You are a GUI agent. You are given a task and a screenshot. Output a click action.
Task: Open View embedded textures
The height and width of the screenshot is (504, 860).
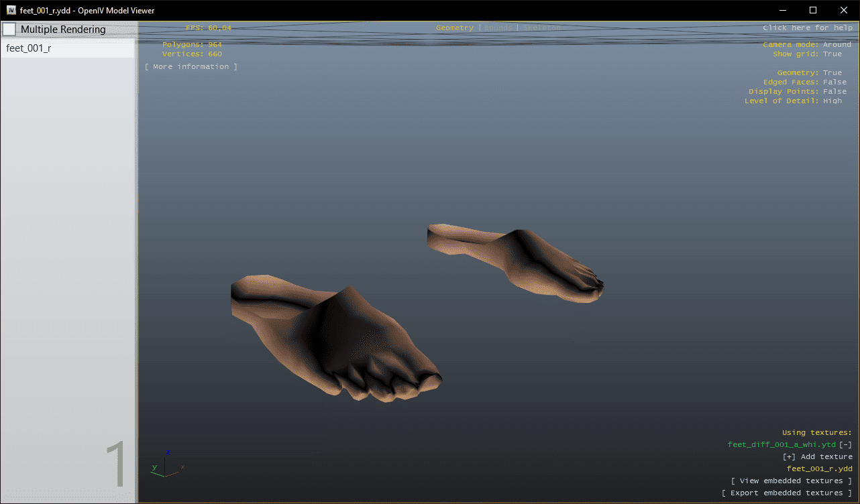[x=791, y=481]
